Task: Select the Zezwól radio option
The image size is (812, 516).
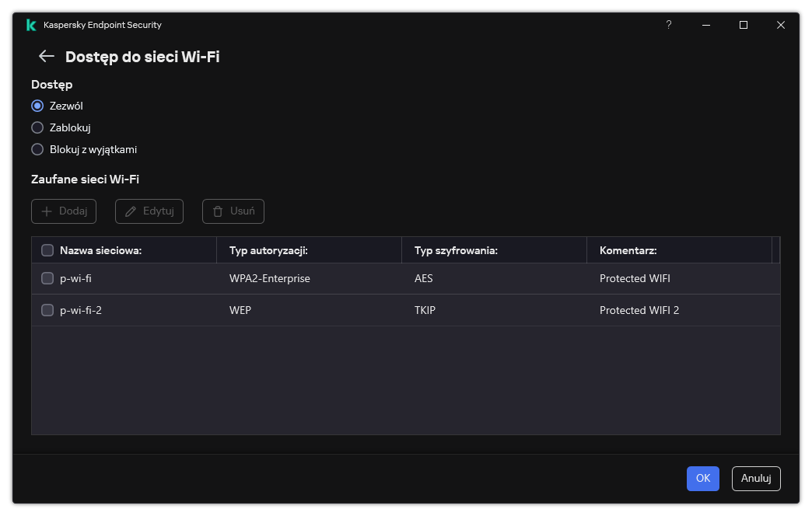Action: click(x=37, y=106)
